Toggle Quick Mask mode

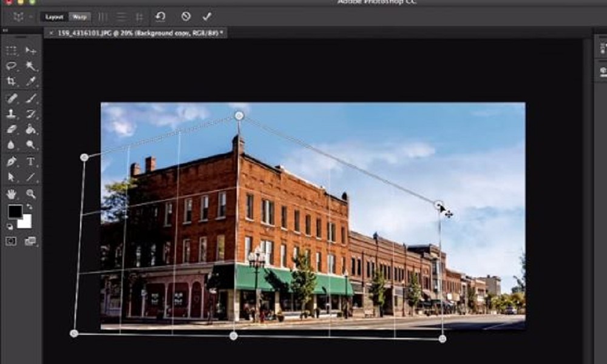coord(12,241)
